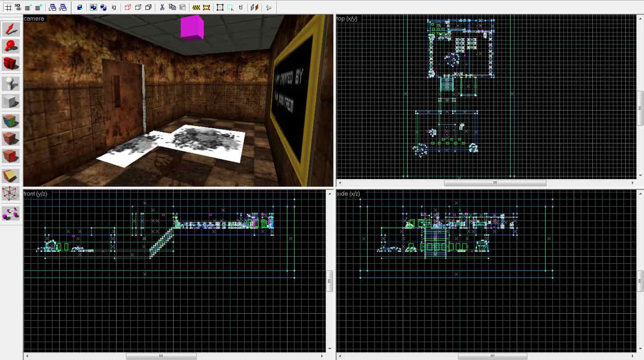Select the purple Path tool
Image resolution: width=644 pixels, height=360 pixels.
(x=11, y=213)
